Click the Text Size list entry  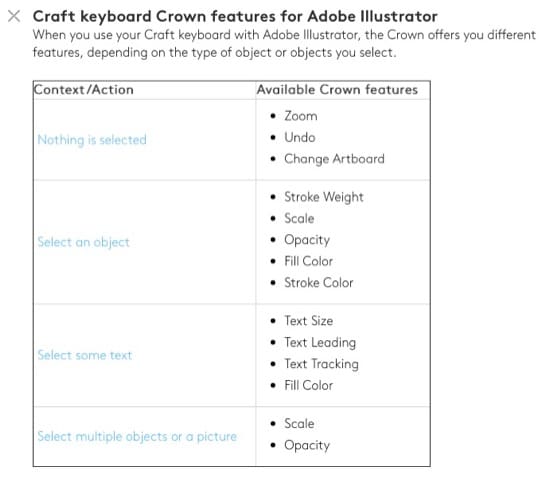(x=309, y=321)
